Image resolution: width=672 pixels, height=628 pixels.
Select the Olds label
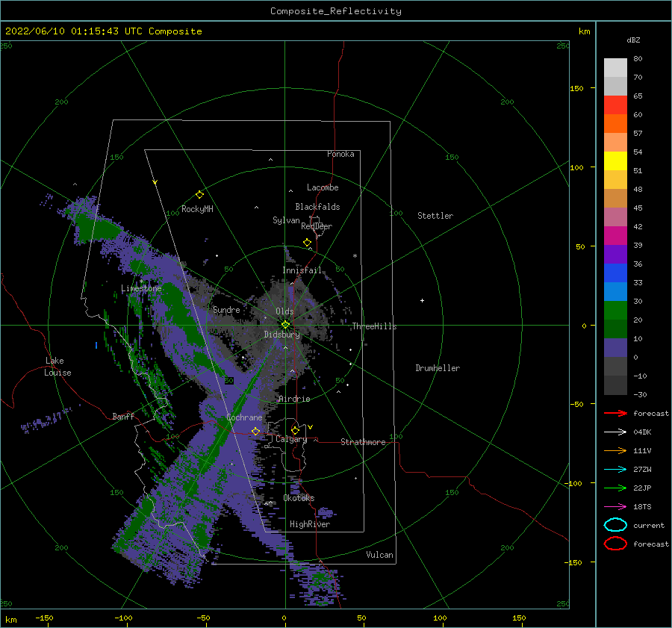pos(284,311)
